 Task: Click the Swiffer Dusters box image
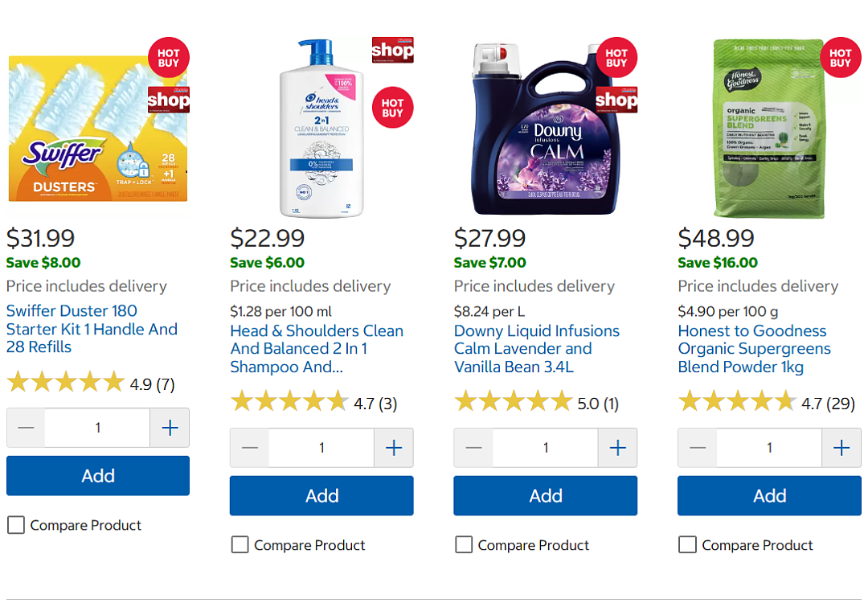(98, 129)
